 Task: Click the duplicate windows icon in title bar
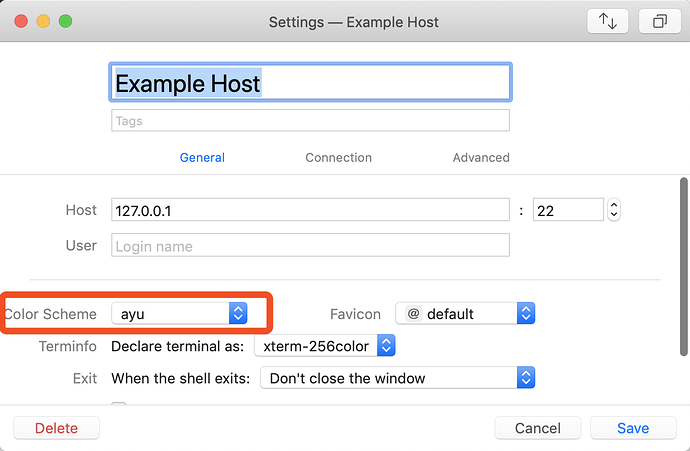tap(659, 21)
